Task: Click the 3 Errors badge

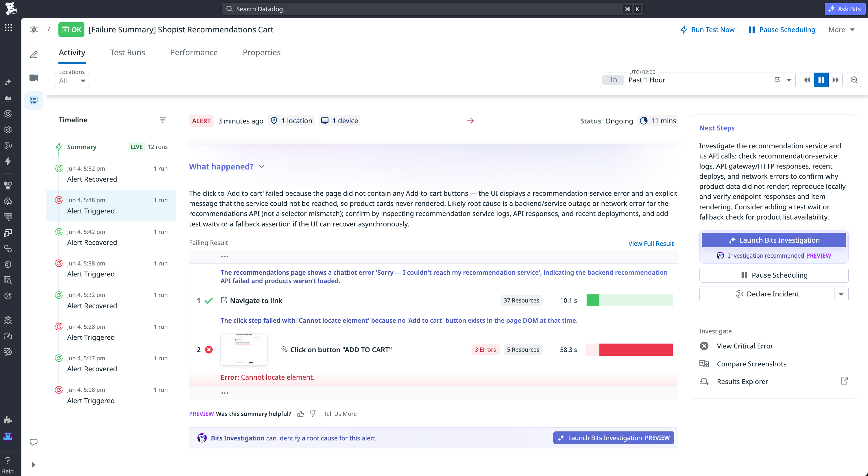Action: pyautogui.click(x=485, y=350)
